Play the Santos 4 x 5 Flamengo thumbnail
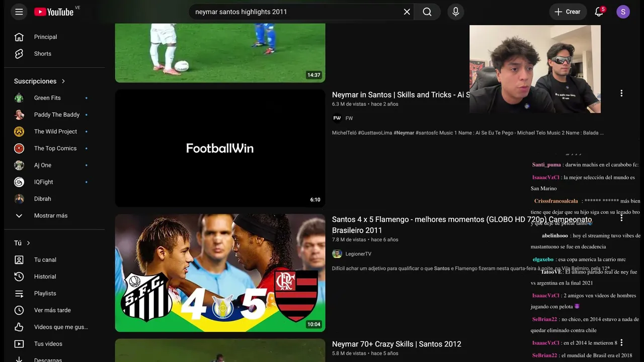This screenshot has width=644, height=362. coord(220,273)
